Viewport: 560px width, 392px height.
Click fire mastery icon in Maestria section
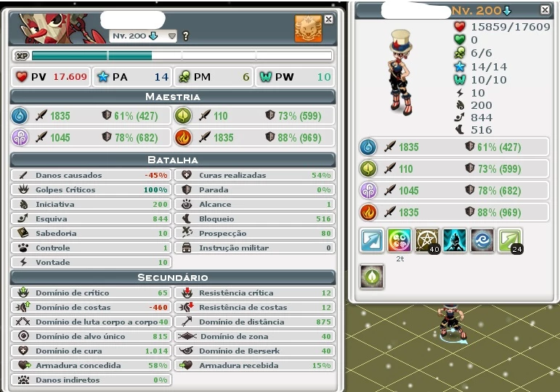pyautogui.click(x=182, y=137)
